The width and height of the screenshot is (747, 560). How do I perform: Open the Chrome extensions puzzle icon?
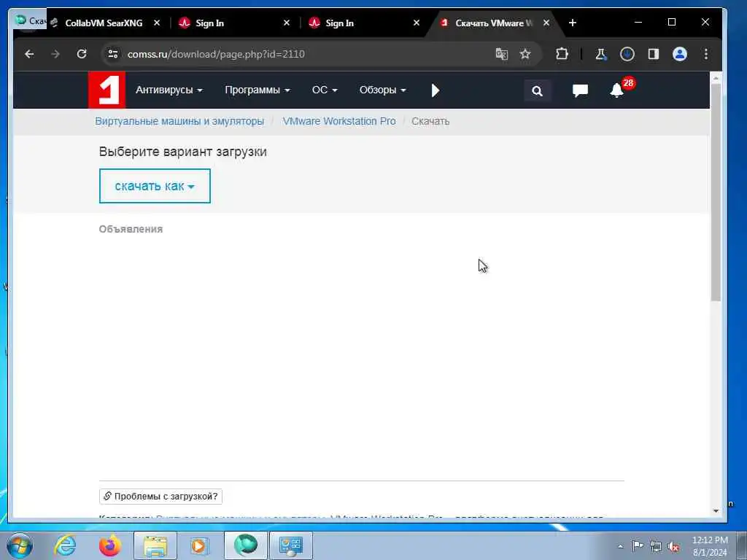tap(562, 54)
